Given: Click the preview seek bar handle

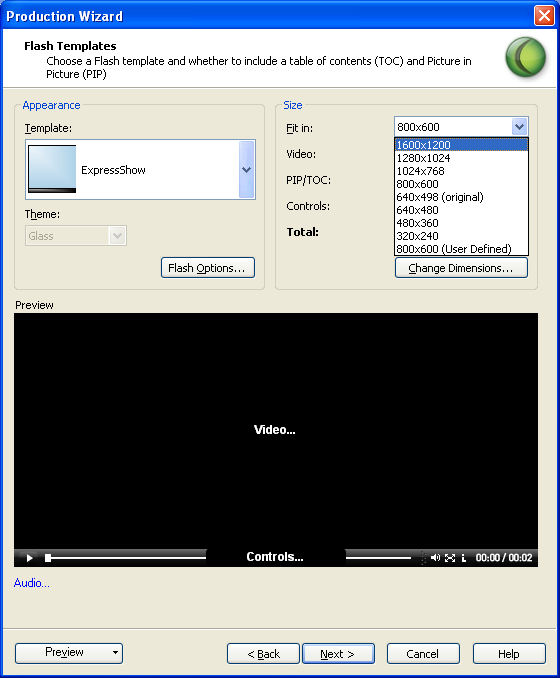Looking at the screenshot, I should tap(48, 558).
